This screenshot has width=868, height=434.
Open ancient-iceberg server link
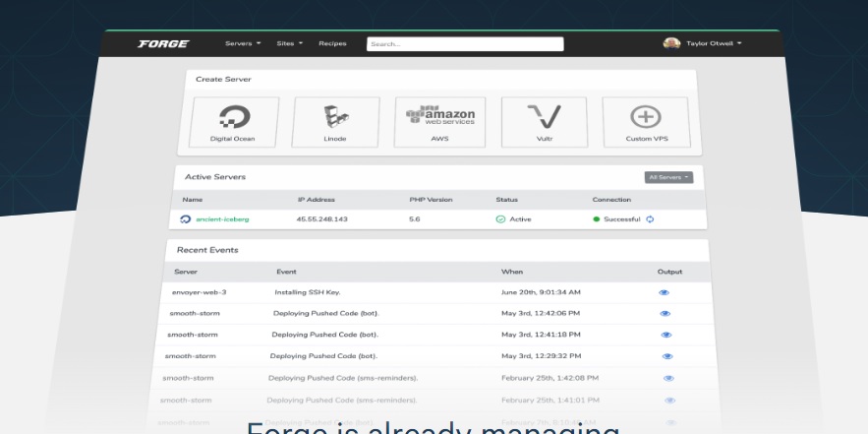click(x=222, y=218)
